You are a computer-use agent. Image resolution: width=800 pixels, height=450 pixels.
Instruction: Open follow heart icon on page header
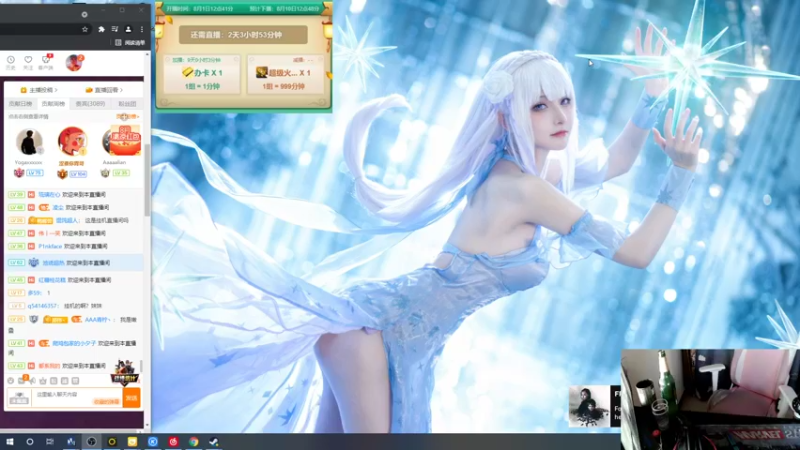(x=28, y=62)
